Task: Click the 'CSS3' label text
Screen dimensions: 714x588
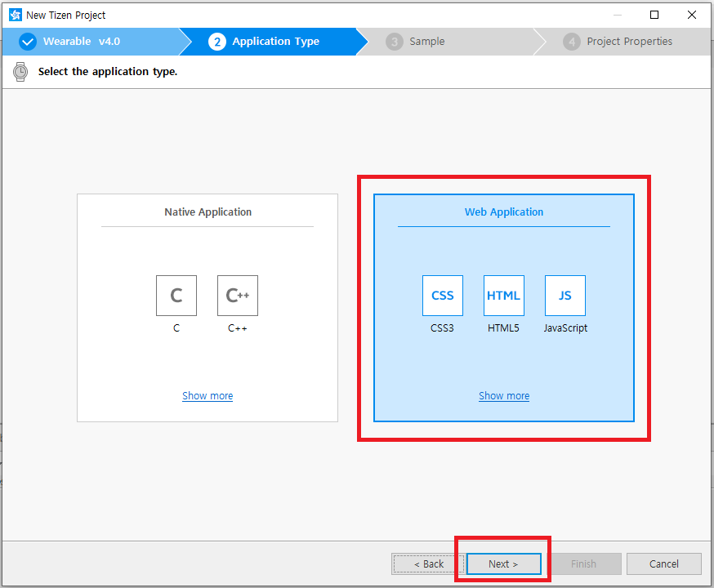Action: click(x=442, y=328)
